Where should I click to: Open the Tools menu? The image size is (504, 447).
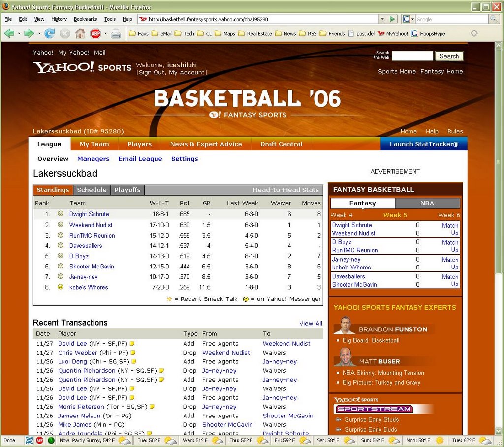(110, 19)
